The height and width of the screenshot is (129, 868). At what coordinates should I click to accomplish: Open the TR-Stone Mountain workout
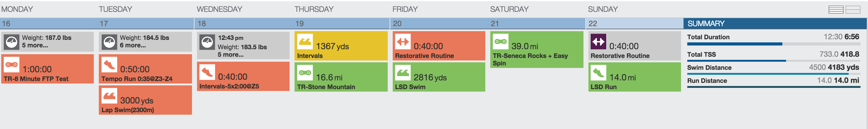[x=341, y=77]
